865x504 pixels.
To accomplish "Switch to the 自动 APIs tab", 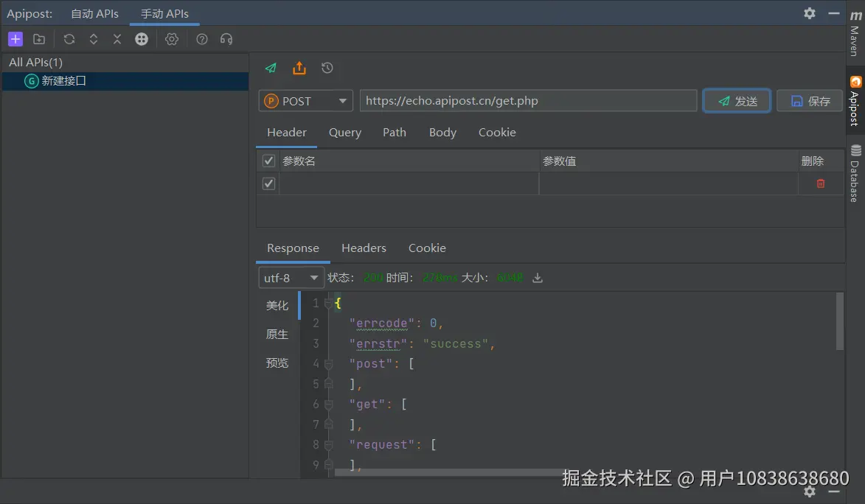I will pyautogui.click(x=94, y=13).
